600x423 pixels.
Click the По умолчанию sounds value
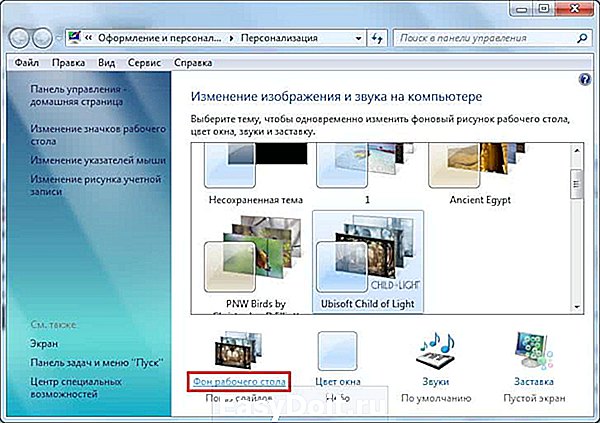click(x=436, y=399)
